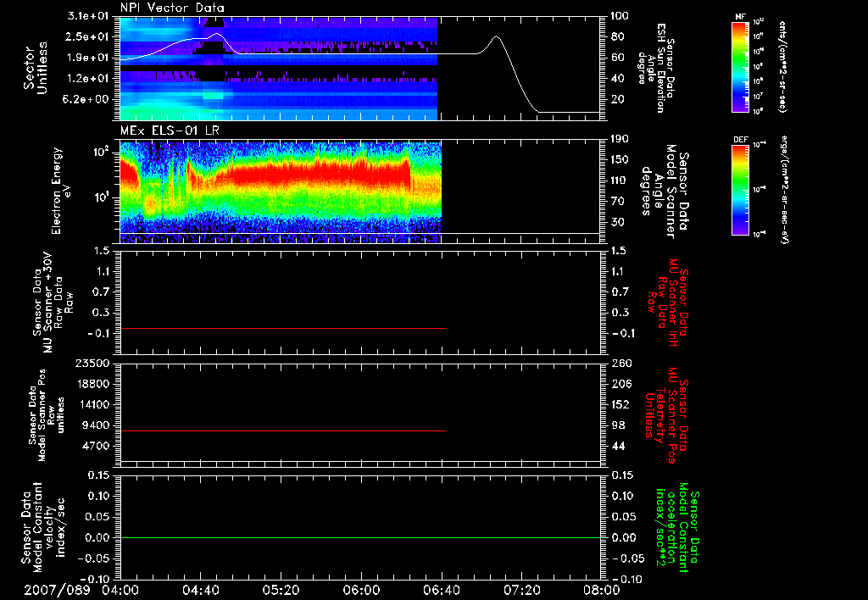Click the red Scanner Pos telemetry line
Screen dimensions: 868x600
tap(282, 431)
